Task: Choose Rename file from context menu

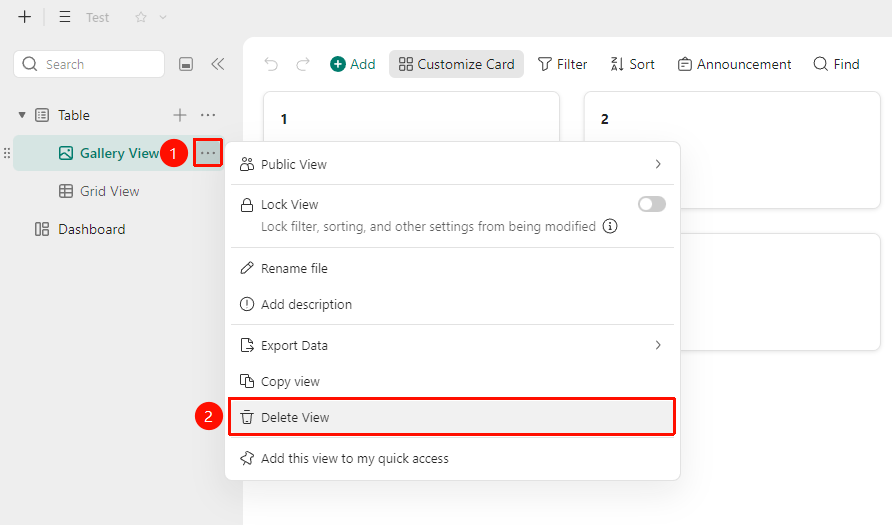Action: point(452,268)
